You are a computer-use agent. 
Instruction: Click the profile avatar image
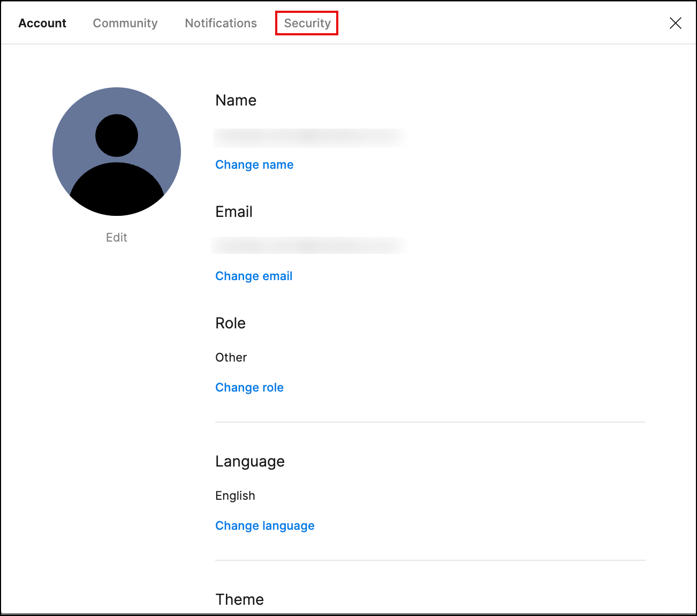tap(116, 152)
